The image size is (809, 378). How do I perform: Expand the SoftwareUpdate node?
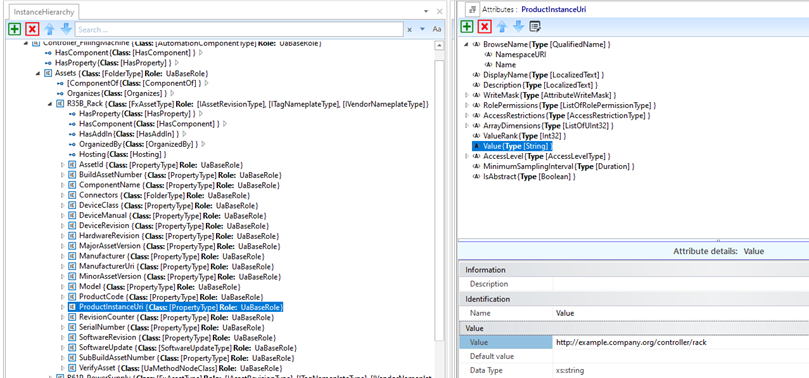pyautogui.click(x=62, y=348)
